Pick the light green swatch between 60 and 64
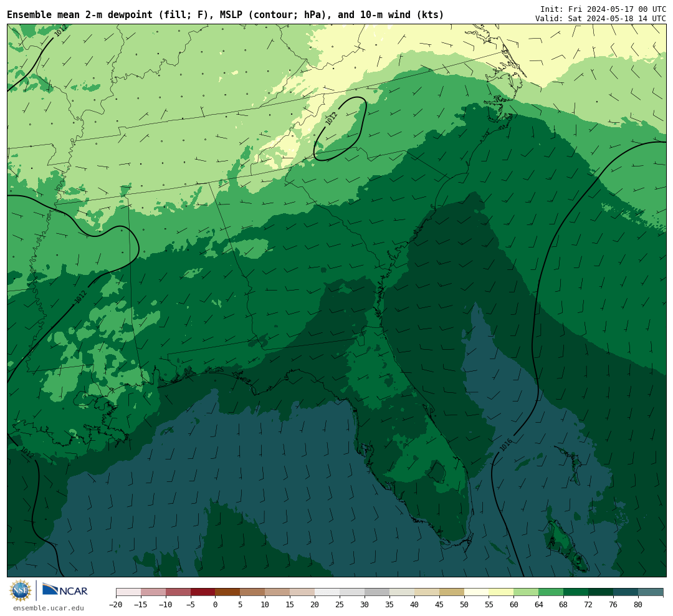Image resolution: width=673 pixels, height=616 pixels. coord(527,592)
